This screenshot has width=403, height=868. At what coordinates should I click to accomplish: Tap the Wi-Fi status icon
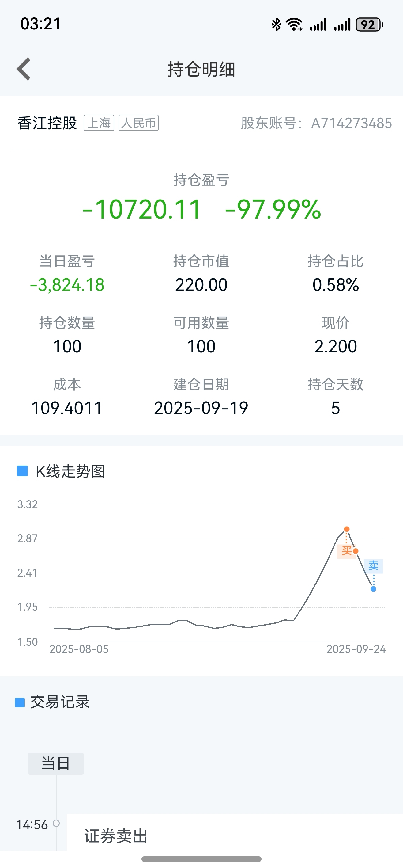click(x=294, y=25)
